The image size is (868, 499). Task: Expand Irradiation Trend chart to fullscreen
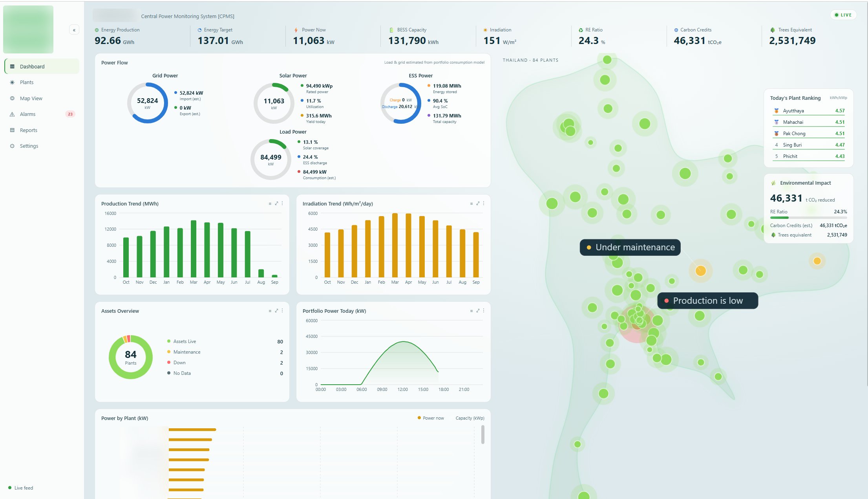click(x=478, y=204)
